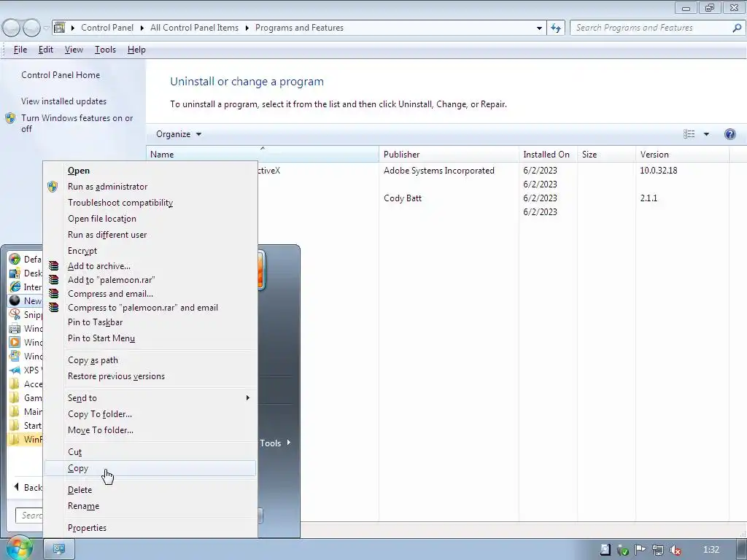Choose Rename in the context menu
Image resolution: width=747 pixels, height=560 pixels.
pyautogui.click(x=150, y=506)
